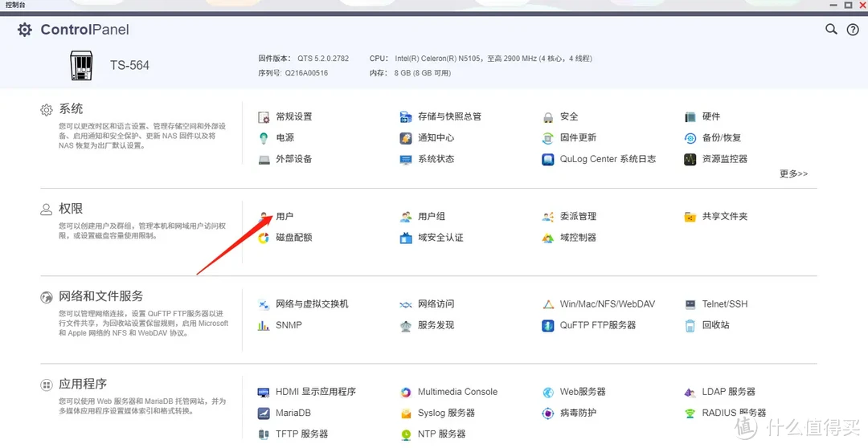Click the ControlPanel gear icon
868x448 pixels.
pos(25,30)
